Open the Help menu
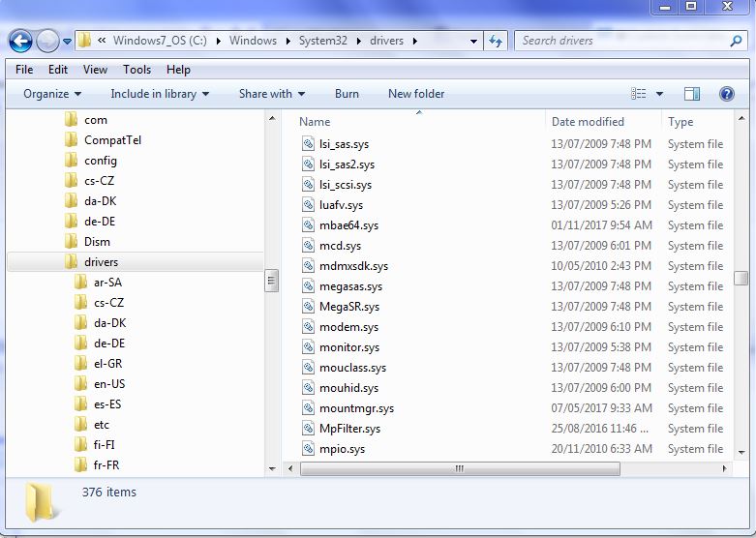This screenshot has width=756, height=538. click(x=178, y=70)
